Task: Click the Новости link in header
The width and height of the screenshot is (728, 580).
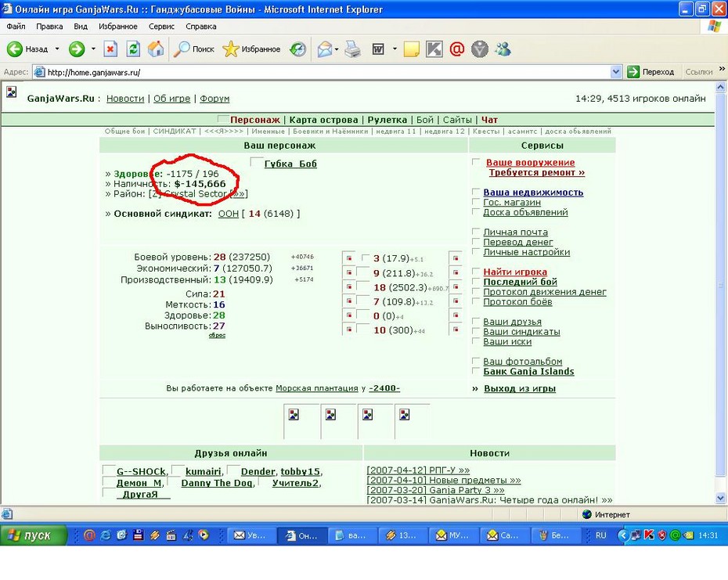Action: tap(125, 99)
